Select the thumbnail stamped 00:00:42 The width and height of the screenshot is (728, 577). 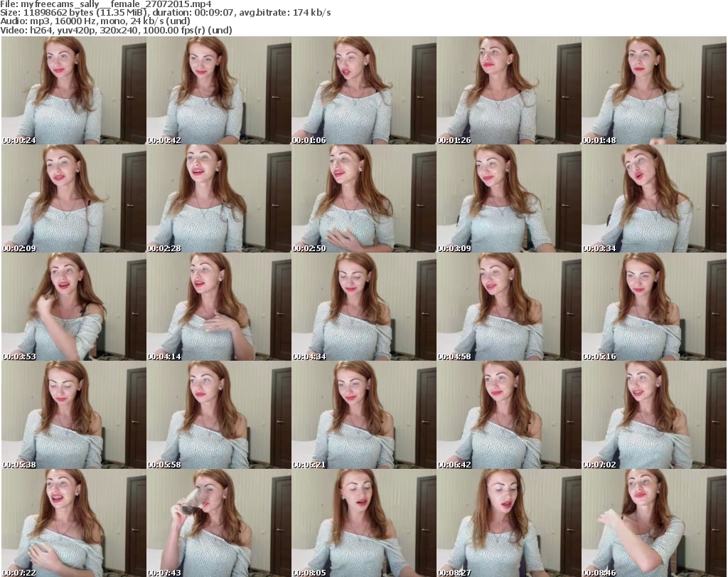pos(219,90)
